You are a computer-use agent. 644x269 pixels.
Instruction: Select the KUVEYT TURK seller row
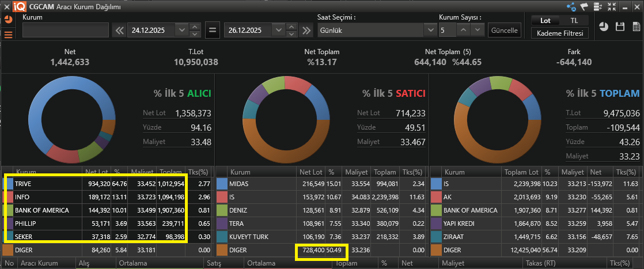coord(321,237)
